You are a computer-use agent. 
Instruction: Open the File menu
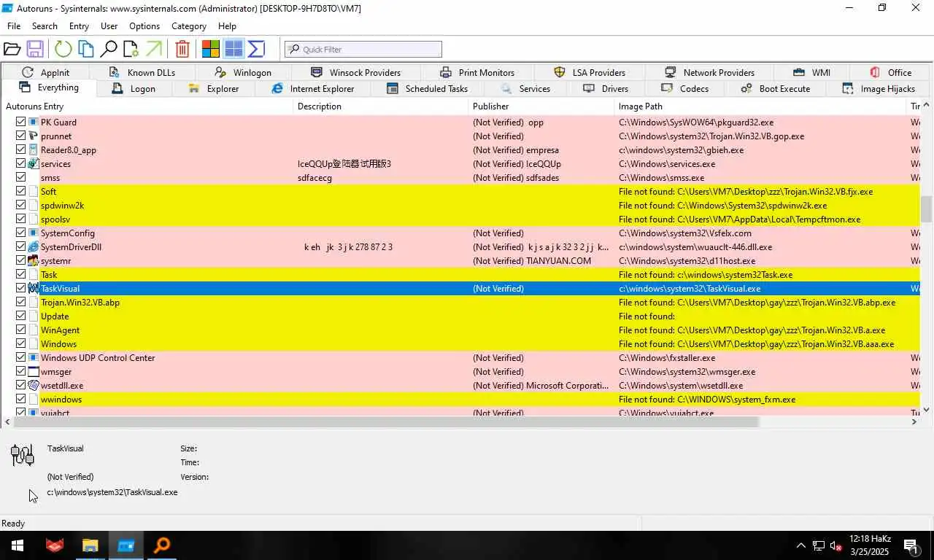[14, 26]
